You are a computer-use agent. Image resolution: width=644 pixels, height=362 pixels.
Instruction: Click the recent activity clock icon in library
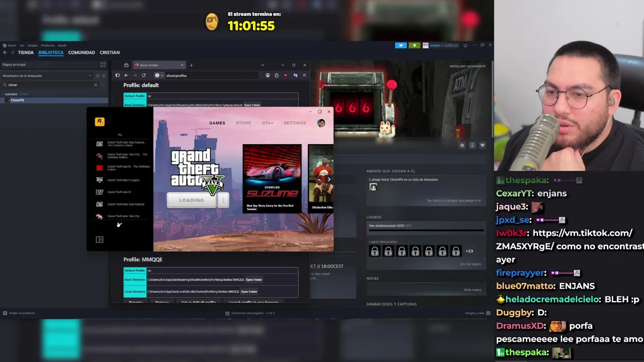pyautogui.click(x=98, y=76)
